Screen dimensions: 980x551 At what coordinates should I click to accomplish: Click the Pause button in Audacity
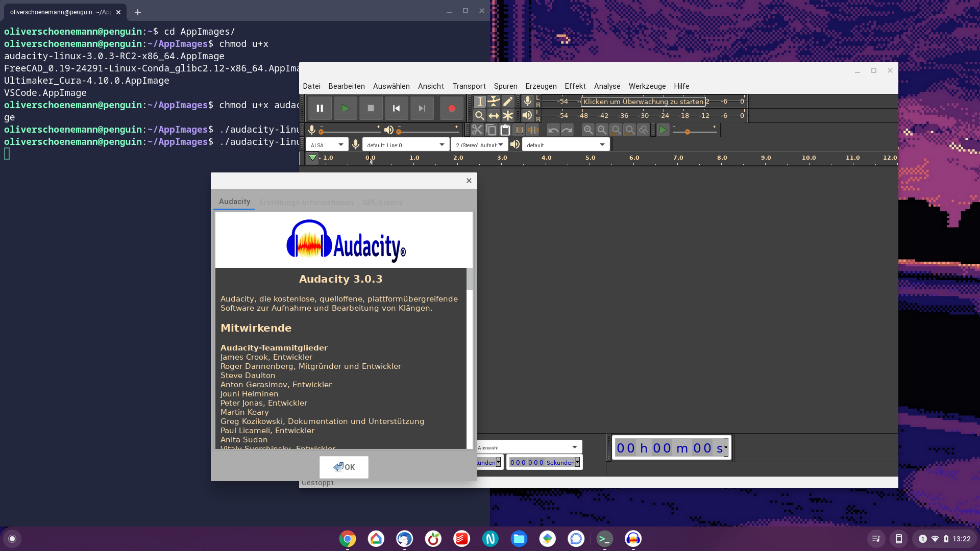(x=320, y=108)
